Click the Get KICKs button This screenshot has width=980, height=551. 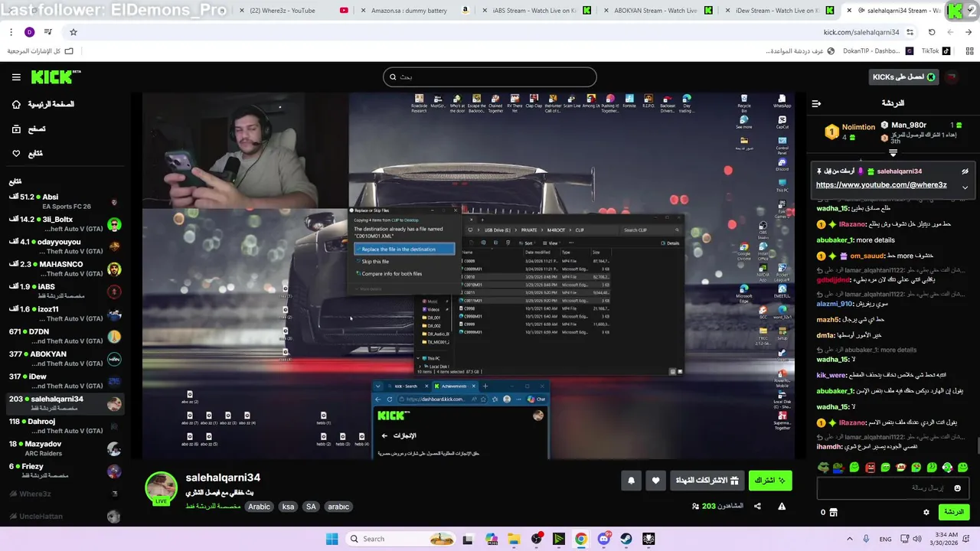[904, 77]
